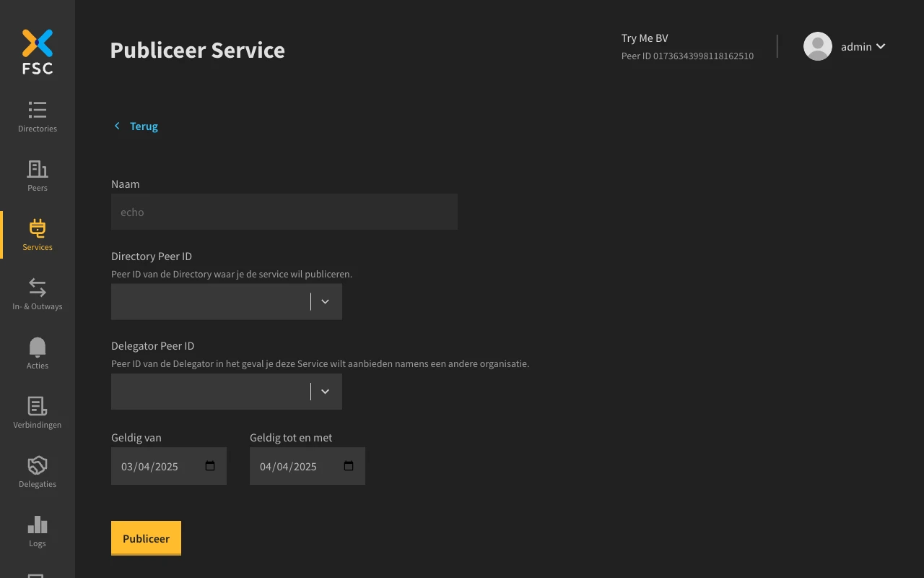Open Logs chart icon
Image resolution: width=924 pixels, height=578 pixels.
click(38, 525)
